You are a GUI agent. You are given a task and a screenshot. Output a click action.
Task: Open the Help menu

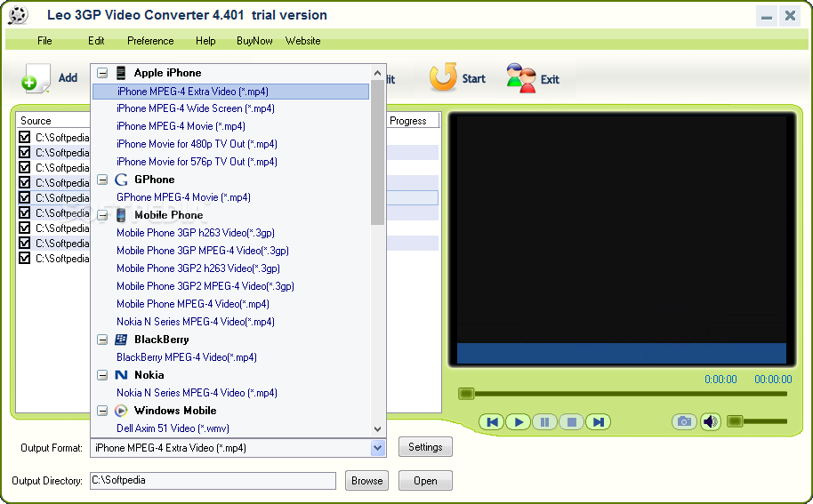click(205, 41)
